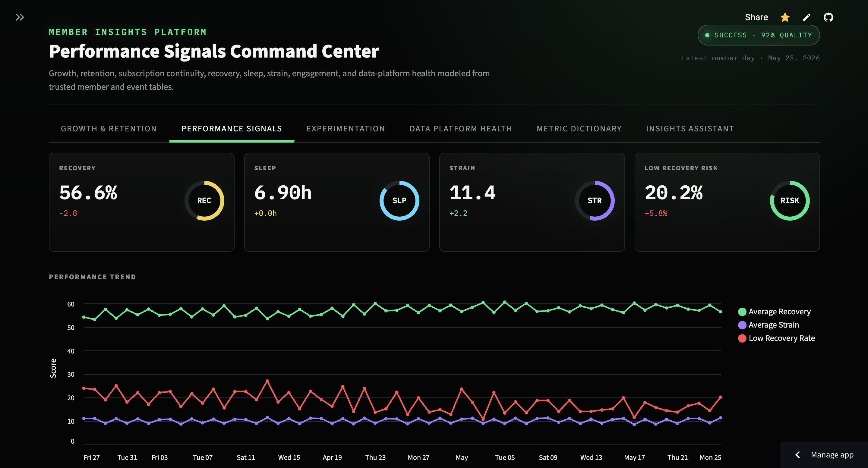Click the SLP sleep ring gauge
This screenshot has height=468, width=868.
pos(399,201)
